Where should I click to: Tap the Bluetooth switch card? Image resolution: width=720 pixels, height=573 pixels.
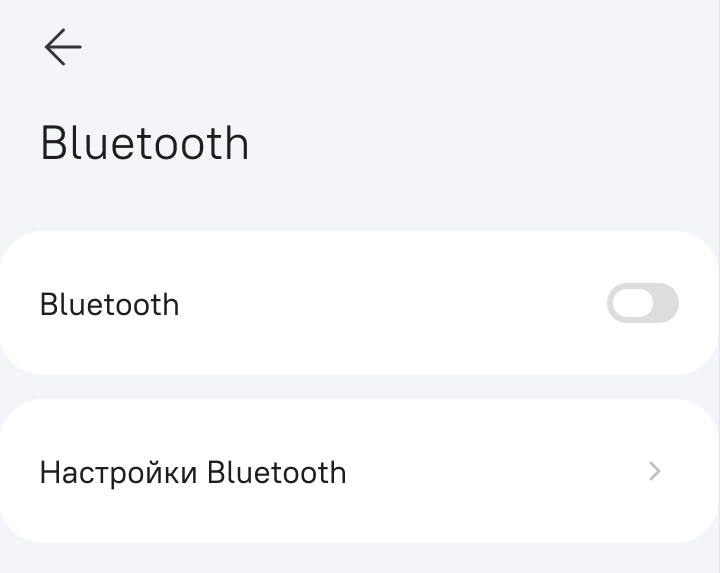(360, 303)
